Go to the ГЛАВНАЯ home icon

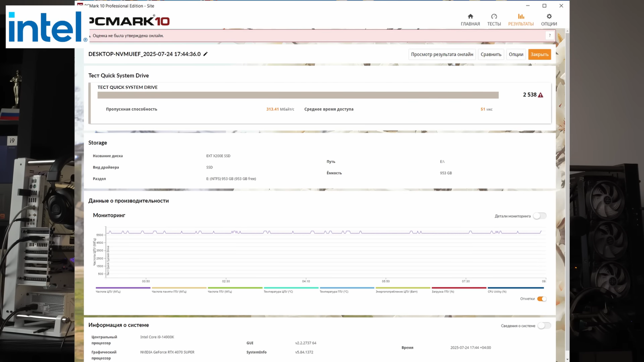(x=470, y=16)
